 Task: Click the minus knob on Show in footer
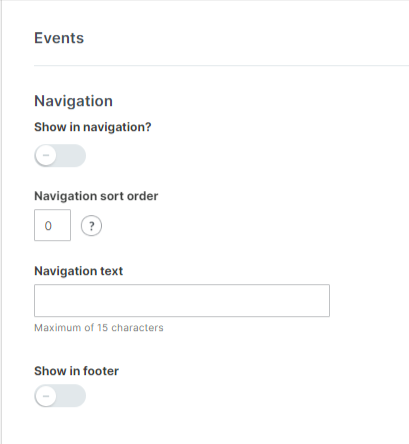click(46, 396)
